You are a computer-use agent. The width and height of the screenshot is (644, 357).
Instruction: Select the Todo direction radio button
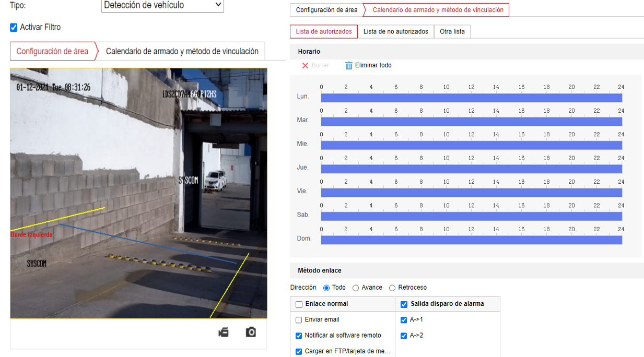coord(326,288)
